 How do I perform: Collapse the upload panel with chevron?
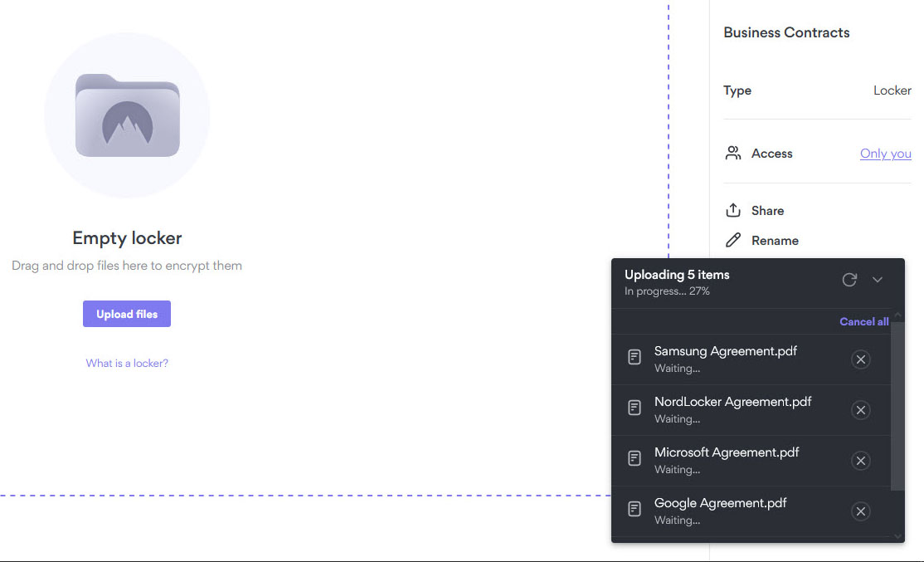(878, 280)
